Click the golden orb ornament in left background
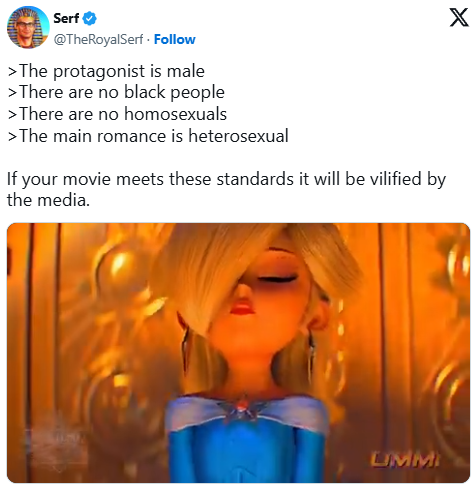Viewport: 474px width, 485px height. [115, 265]
